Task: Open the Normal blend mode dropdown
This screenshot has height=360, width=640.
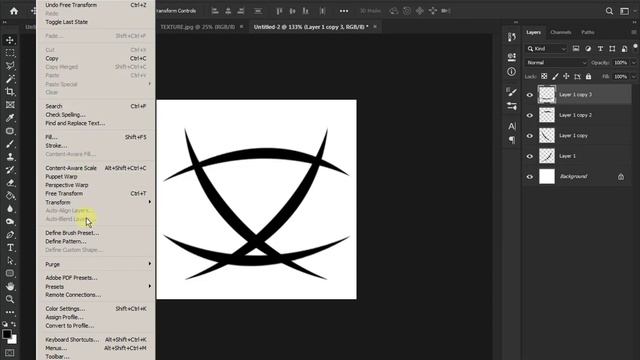Action: tap(556, 63)
